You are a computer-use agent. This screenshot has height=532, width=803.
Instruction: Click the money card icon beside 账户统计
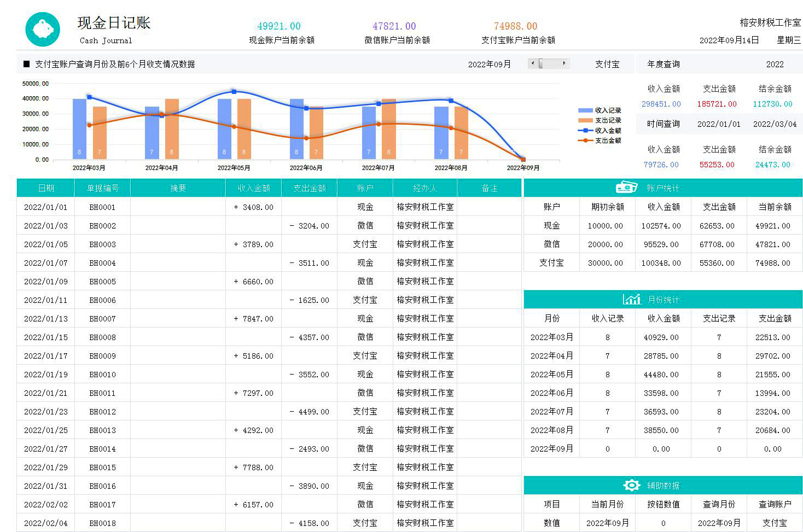click(x=626, y=188)
